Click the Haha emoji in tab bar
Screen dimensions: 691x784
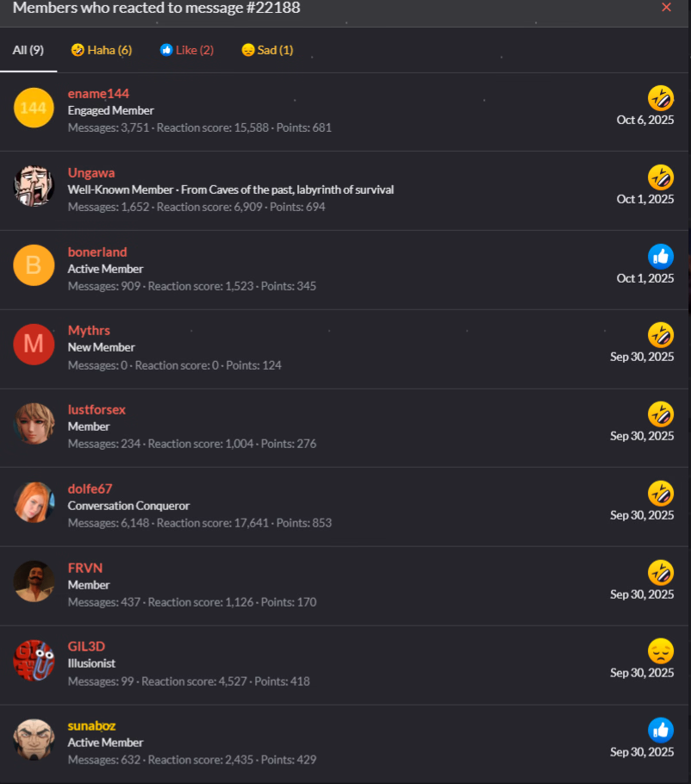coord(78,50)
